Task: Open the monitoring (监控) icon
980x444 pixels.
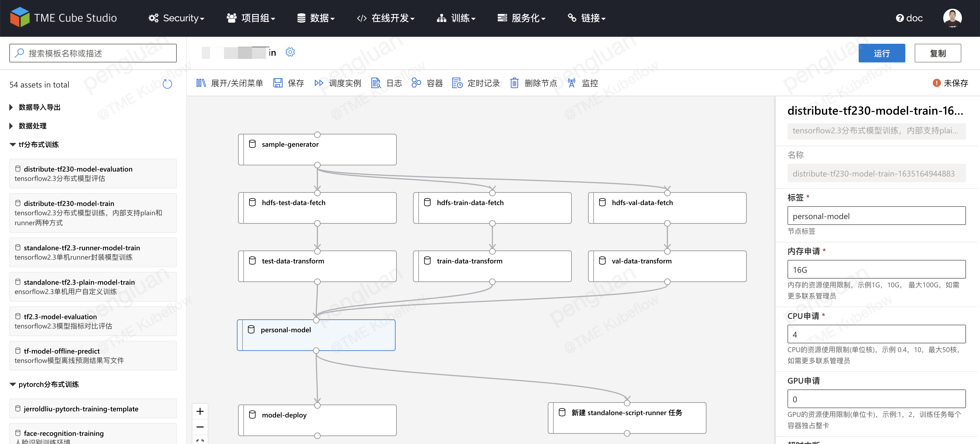Action: coord(571,83)
